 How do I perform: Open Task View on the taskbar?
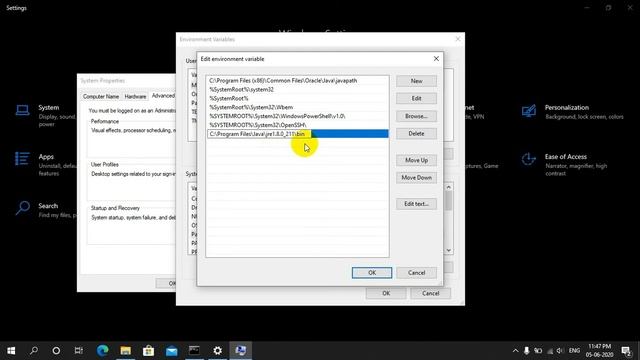tap(79, 351)
